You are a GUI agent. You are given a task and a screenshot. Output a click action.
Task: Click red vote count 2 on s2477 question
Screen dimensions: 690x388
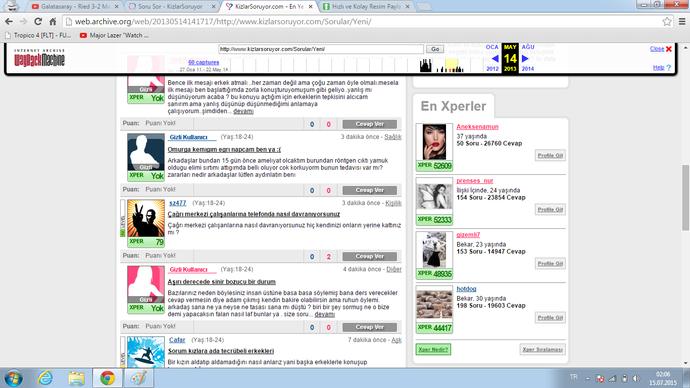(328, 256)
